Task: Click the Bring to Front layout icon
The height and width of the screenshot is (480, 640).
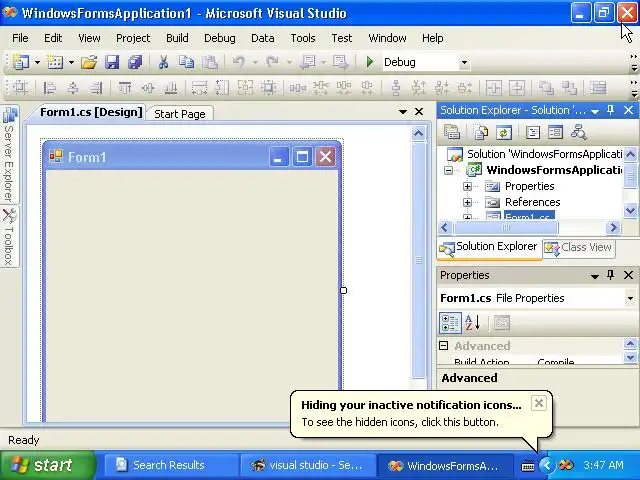Action: pyautogui.click(x=546, y=88)
